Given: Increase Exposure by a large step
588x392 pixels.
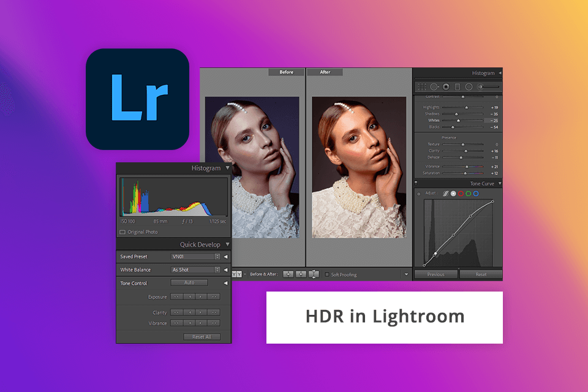Looking at the screenshot, I should (214, 296).
